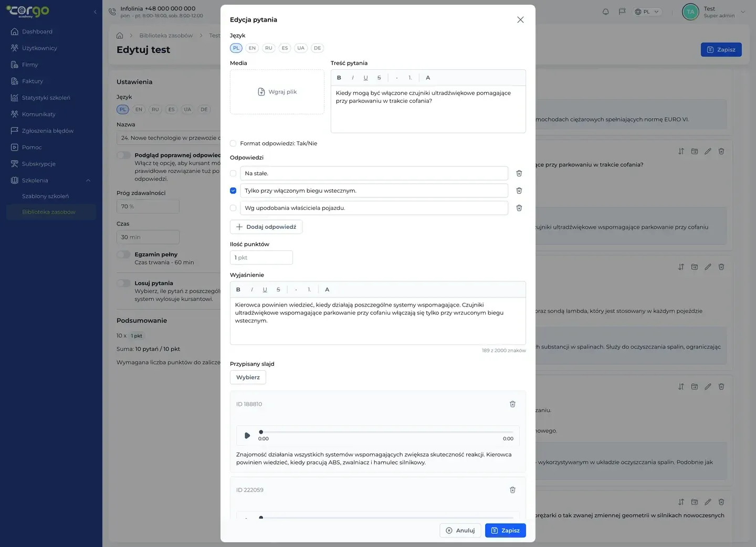Screen dimensions: 756x547
Task: Mark 'Na stałe.' as correct answer
Action: point(233,173)
